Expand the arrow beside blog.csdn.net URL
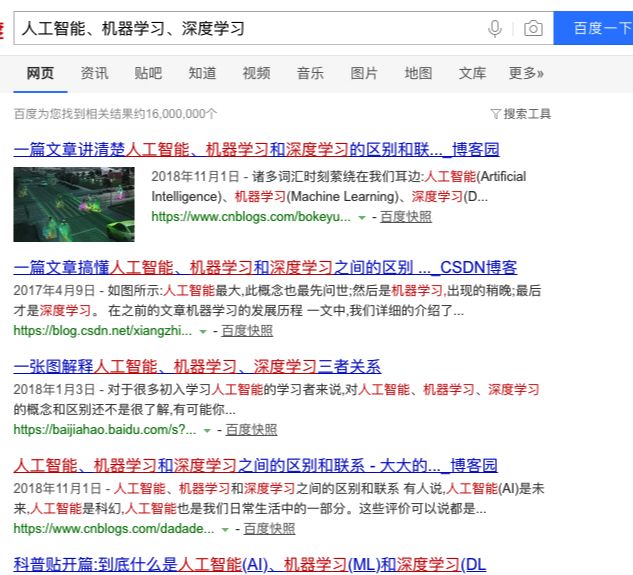 (x=203, y=332)
